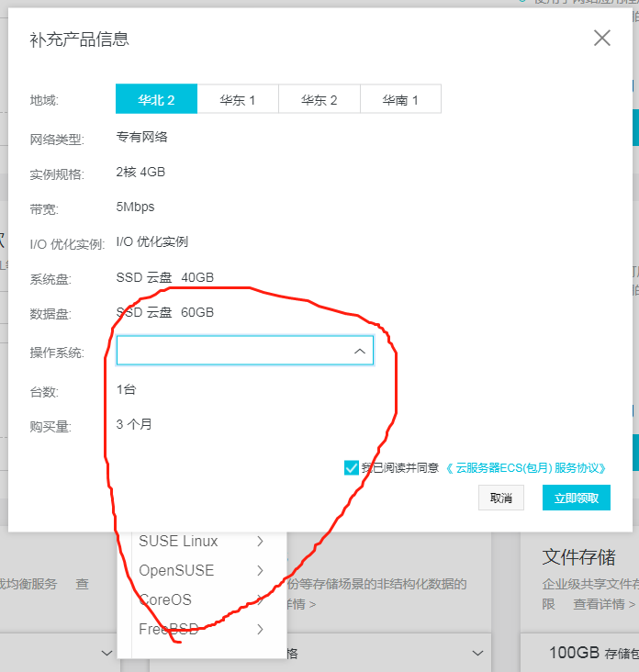Uncheck the 我已阅读并同意 agreement checkbox
This screenshot has width=639, height=672.
coord(351,467)
